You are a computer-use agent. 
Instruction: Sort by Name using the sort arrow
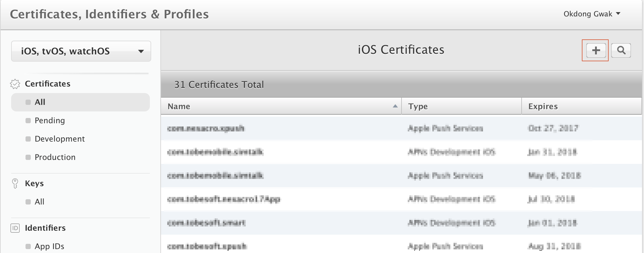pyautogui.click(x=395, y=106)
